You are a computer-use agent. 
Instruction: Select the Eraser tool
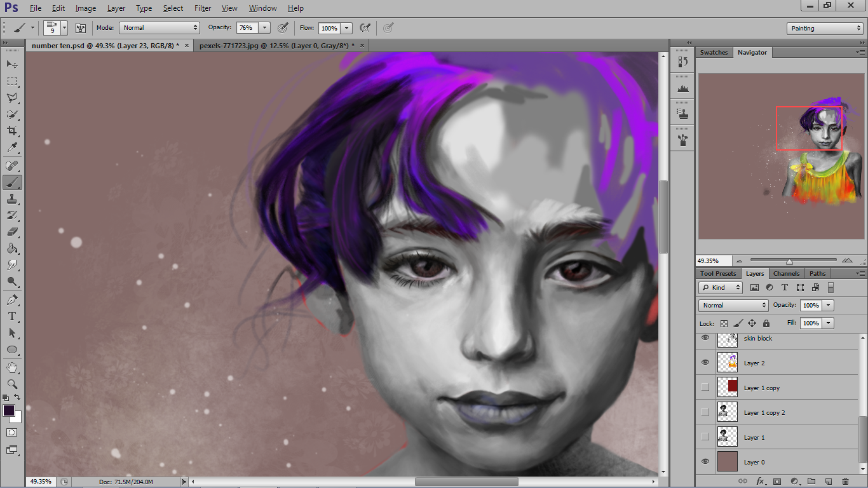pos(12,232)
